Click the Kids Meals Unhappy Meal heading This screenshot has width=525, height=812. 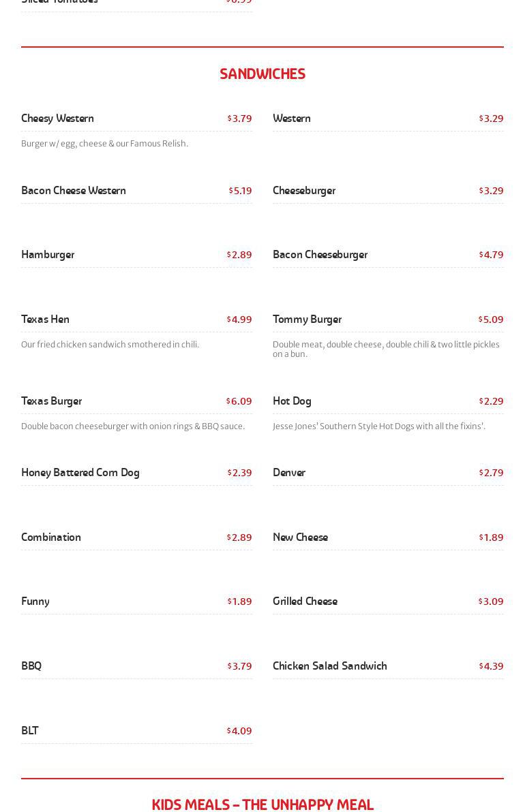coord(262,805)
